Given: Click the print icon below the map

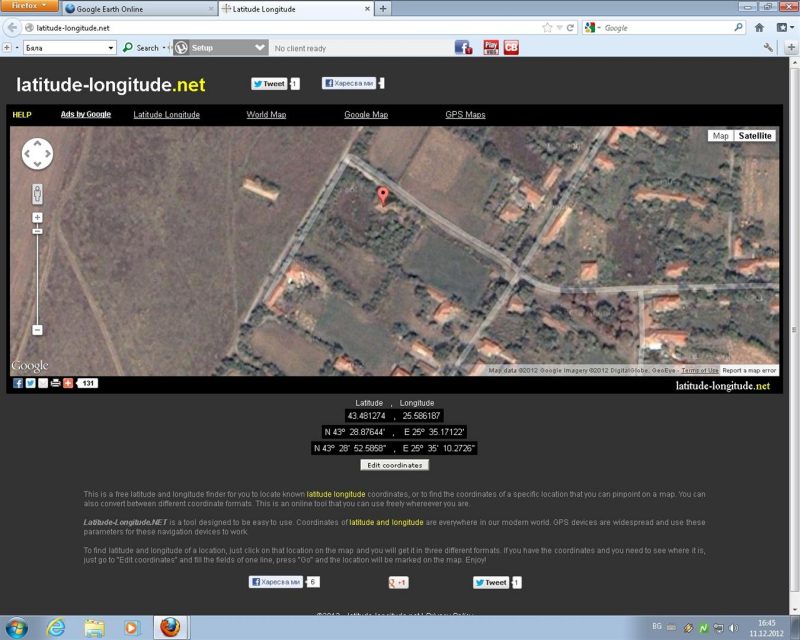Looking at the screenshot, I should click(x=55, y=383).
